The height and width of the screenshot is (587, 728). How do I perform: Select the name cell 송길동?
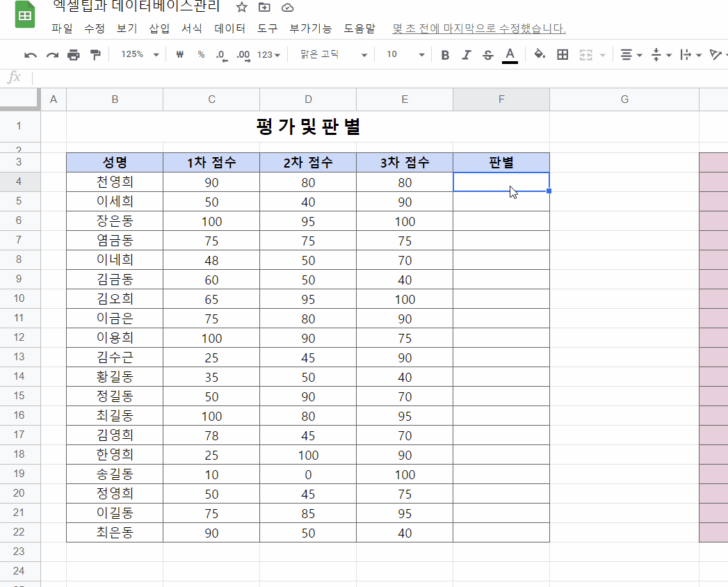115,474
